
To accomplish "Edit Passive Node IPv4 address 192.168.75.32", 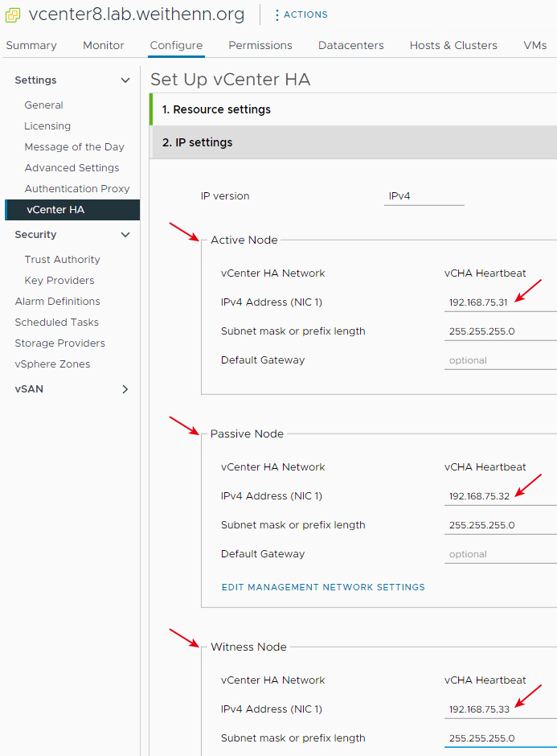I will [501, 496].
